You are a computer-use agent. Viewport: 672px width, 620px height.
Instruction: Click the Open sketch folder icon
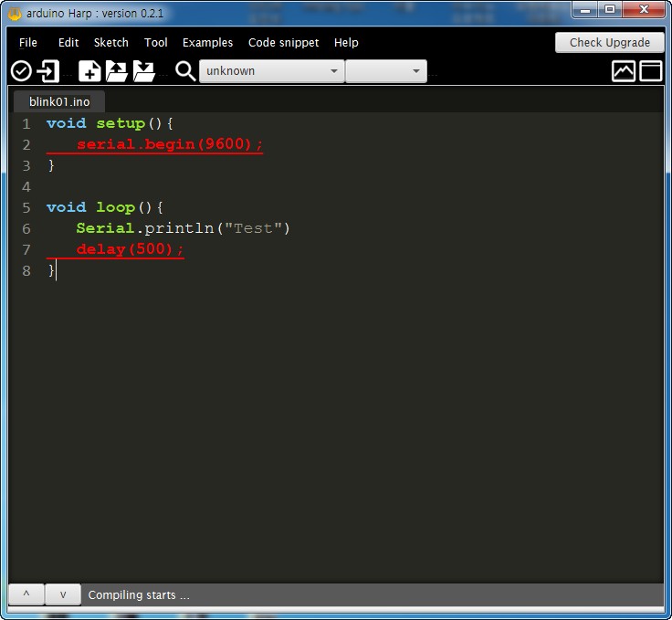[x=117, y=71]
